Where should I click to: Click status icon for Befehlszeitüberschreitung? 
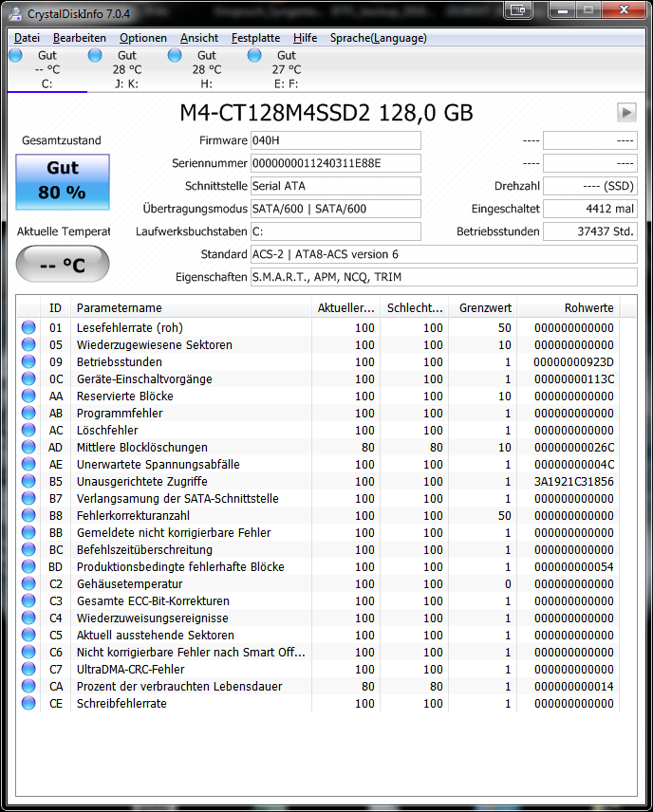(x=28, y=549)
